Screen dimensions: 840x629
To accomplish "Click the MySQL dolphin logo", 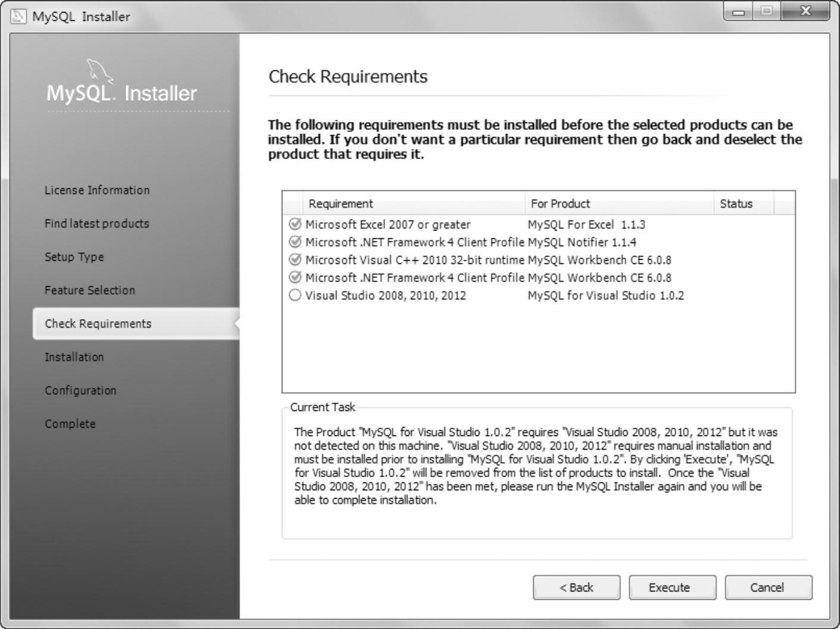I will pos(100,71).
